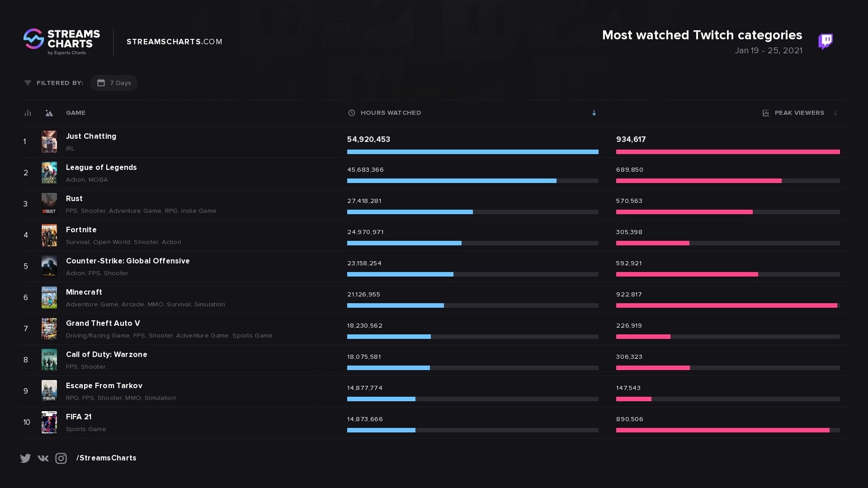Click the VK social media icon

click(43, 458)
